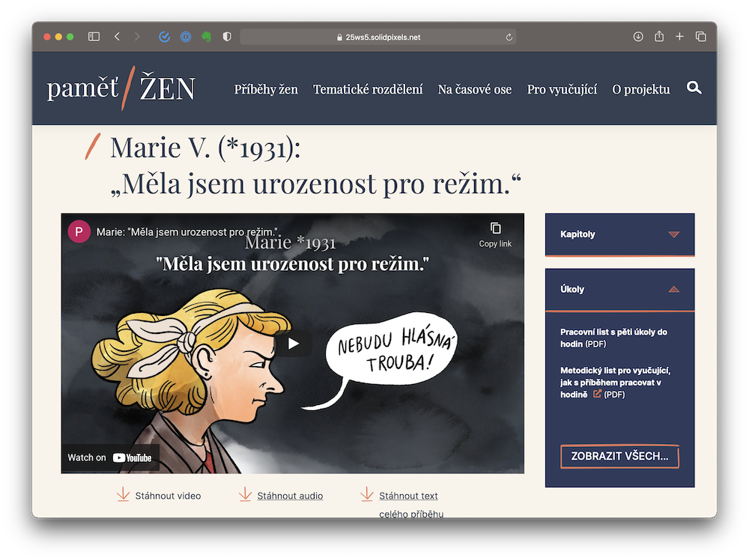Open Pracovní list s pěti úkoly PDF
The height and width of the screenshot is (560, 749).
click(613, 338)
